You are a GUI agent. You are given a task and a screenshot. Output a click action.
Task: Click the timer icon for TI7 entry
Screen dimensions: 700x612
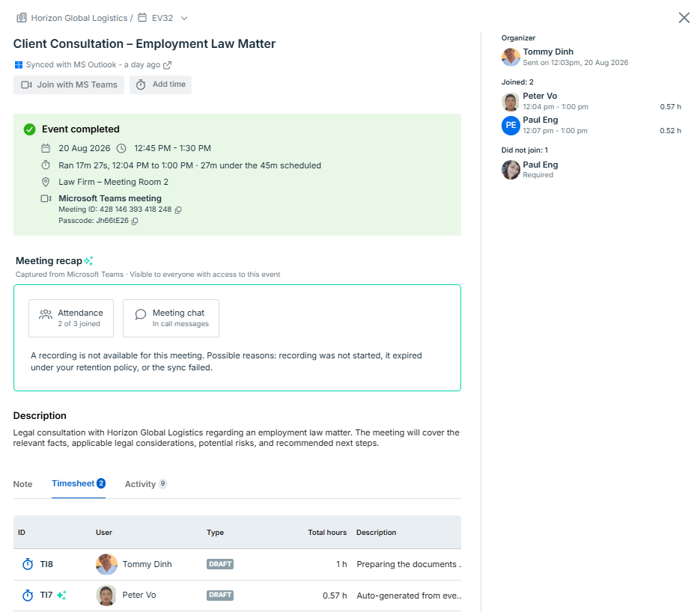tap(28, 595)
